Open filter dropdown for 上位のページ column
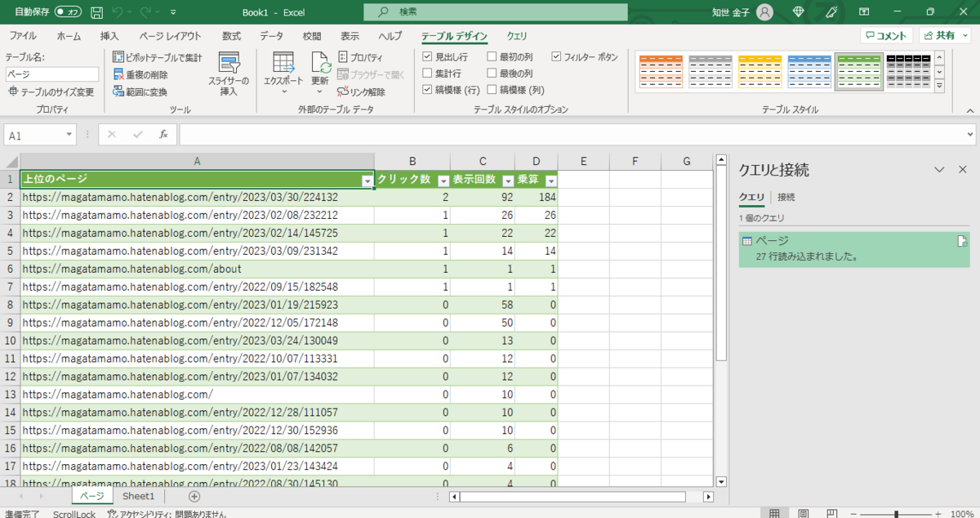The image size is (980, 518). (367, 180)
